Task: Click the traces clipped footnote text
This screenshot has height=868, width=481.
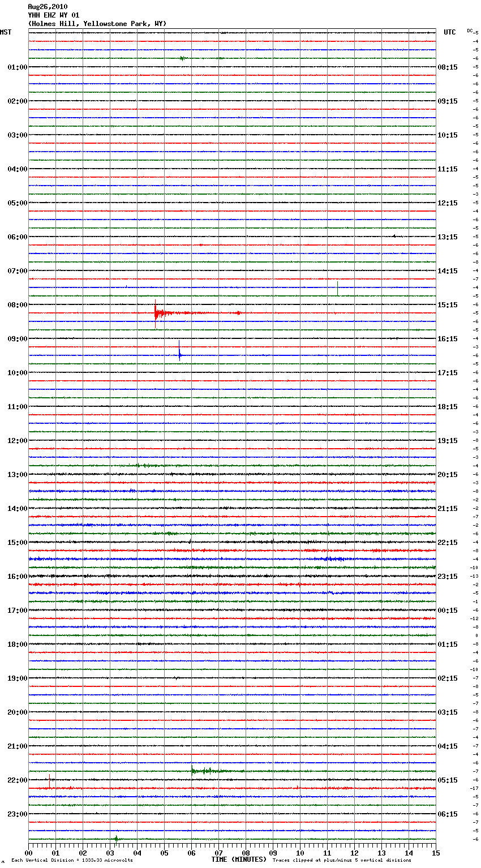Action: pos(342,860)
